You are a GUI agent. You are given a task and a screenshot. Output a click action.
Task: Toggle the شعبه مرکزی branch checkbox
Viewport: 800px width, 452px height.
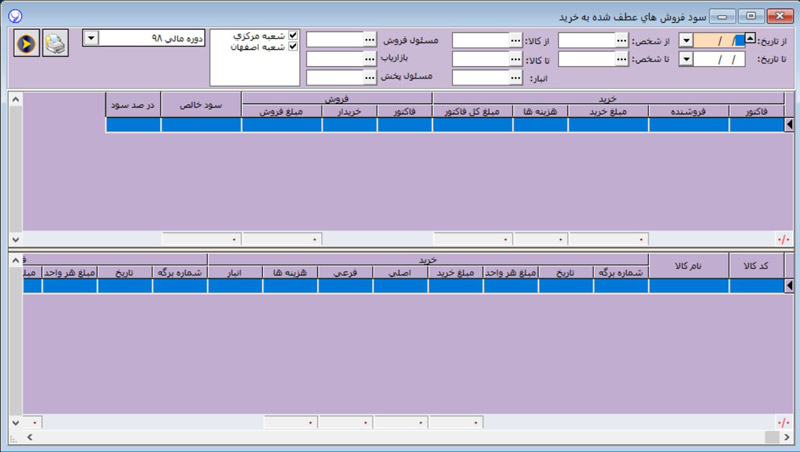click(293, 35)
